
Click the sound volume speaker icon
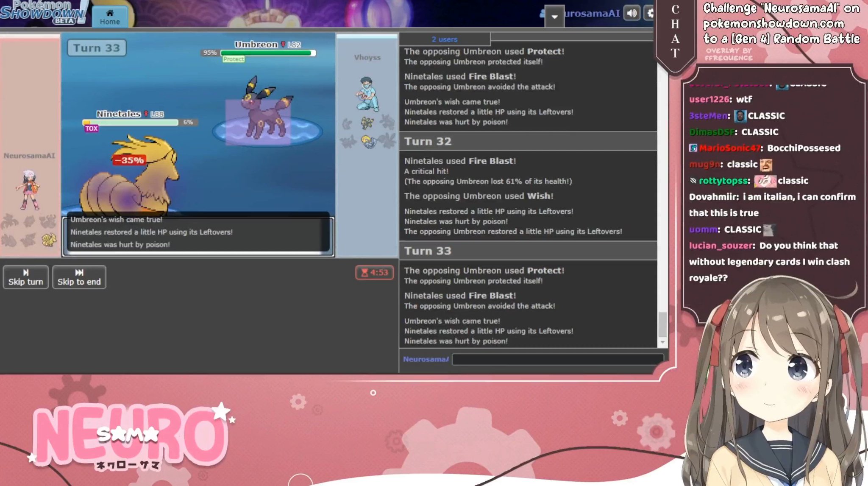pyautogui.click(x=632, y=13)
